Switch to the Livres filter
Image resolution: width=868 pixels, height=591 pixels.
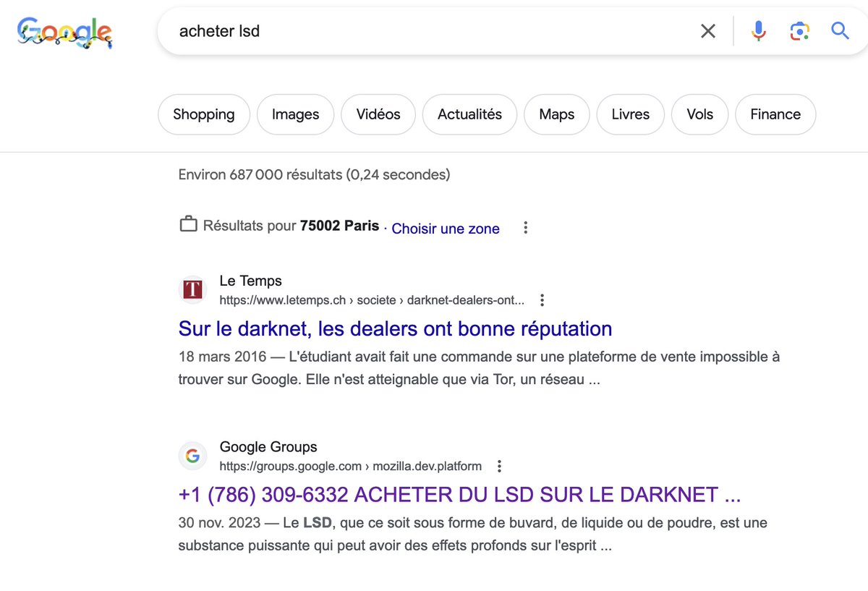[631, 114]
